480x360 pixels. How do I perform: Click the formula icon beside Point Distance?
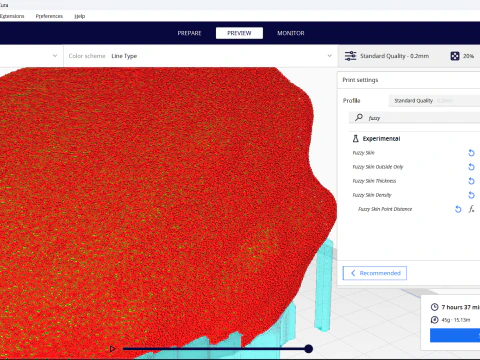pos(471,209)
